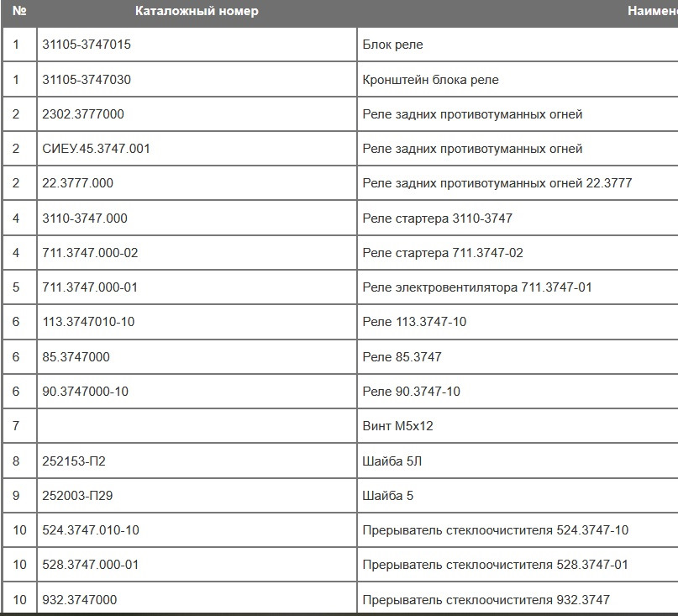Click the "Каталожный номер" column header
The image size is (678, 616).
(x=197, y=12)
